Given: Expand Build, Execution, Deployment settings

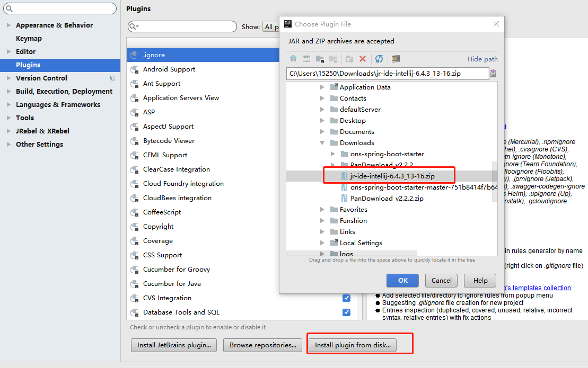Looking at the screenshot, I should (8, 92).
